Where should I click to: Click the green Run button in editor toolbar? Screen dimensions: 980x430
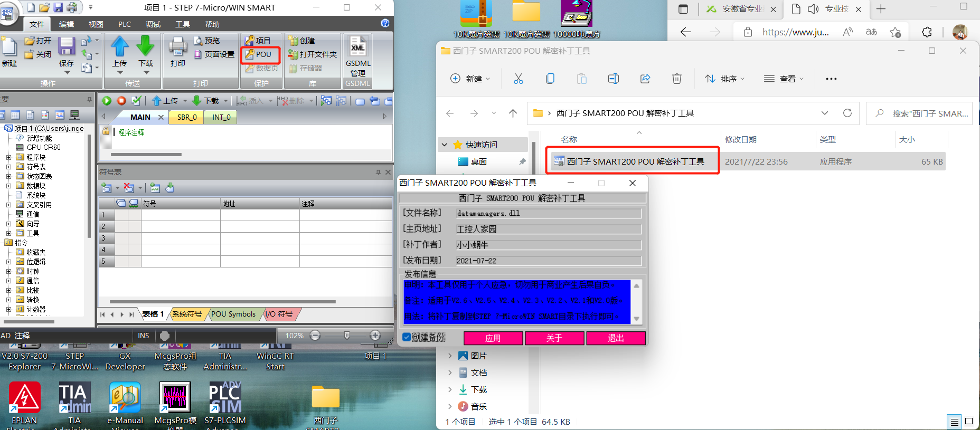pyautogui.click(x=107, y=101)
